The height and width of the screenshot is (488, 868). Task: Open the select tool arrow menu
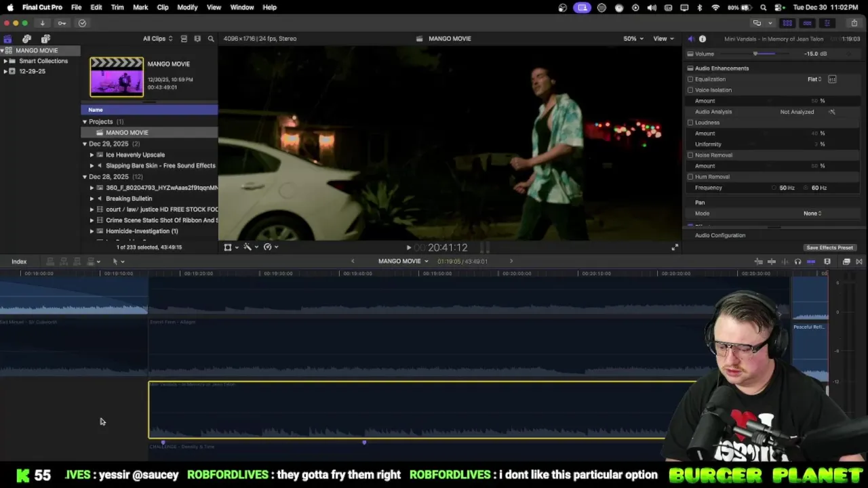(x=118, y=262)
